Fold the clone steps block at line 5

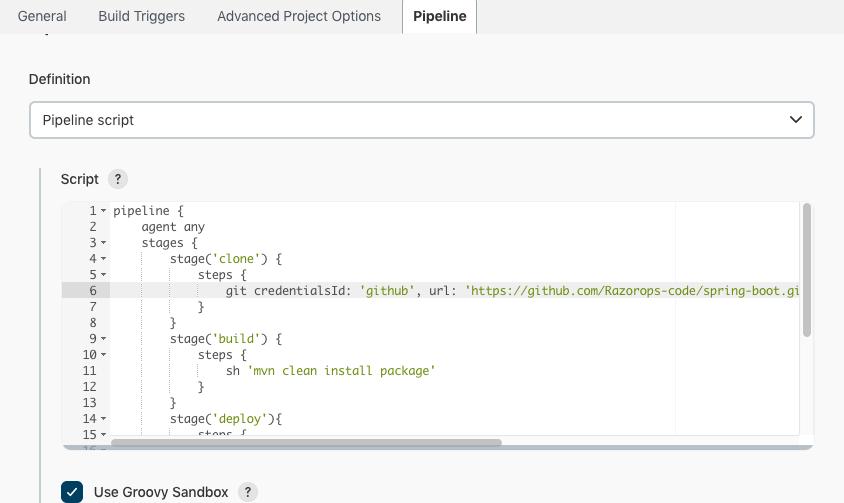104,275
